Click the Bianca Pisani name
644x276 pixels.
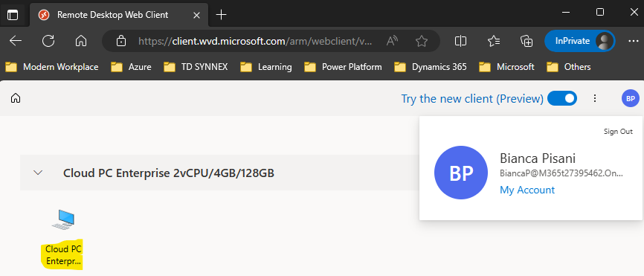[x=538, y=158]
